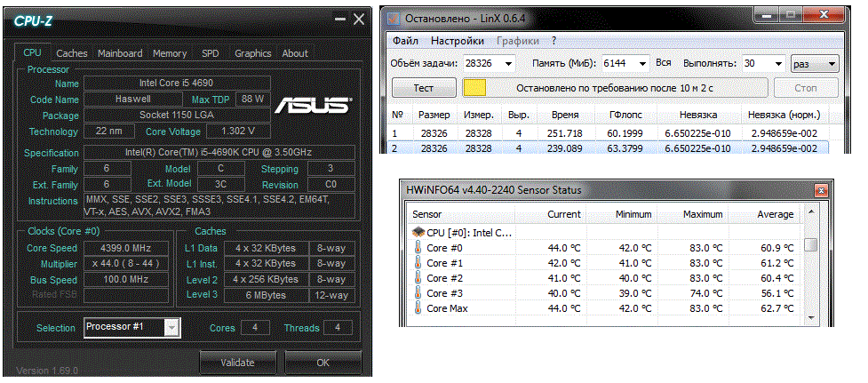
Task: Click the Name field Intel Core i5 4690
Action: click(177, 83)
